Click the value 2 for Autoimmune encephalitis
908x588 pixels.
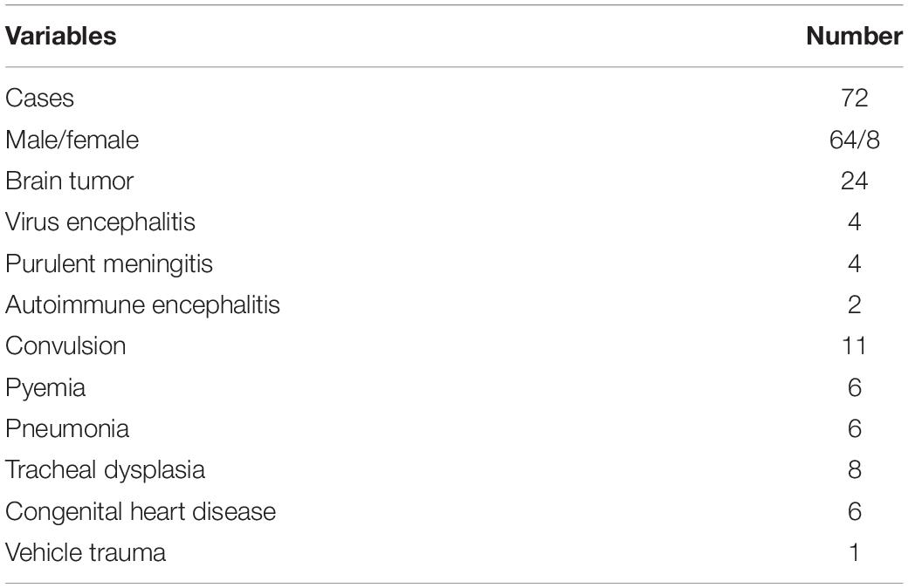(854, 305)
